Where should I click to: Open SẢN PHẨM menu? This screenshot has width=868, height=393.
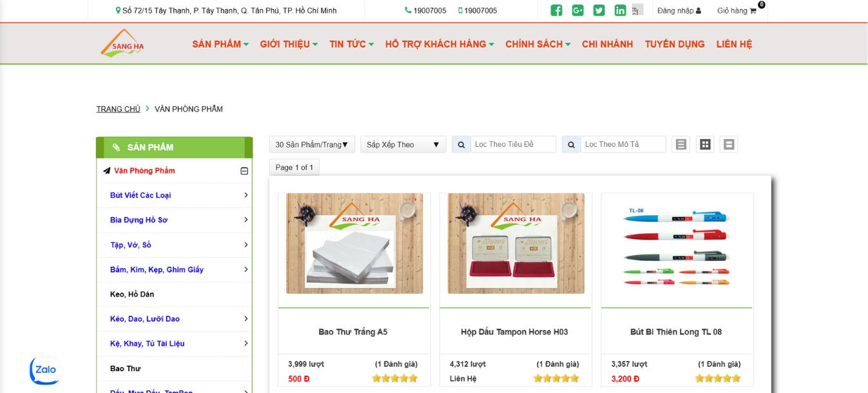(220, 44)
